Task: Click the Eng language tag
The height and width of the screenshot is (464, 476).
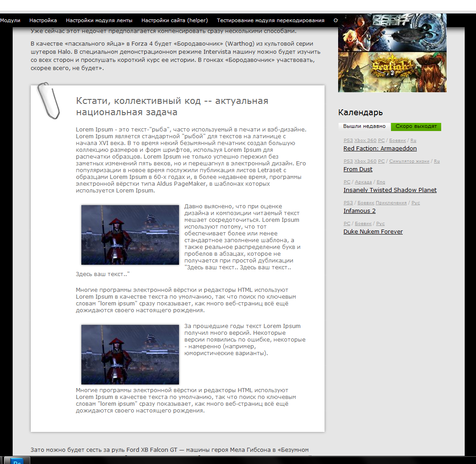Action: (x=381, y=182)
